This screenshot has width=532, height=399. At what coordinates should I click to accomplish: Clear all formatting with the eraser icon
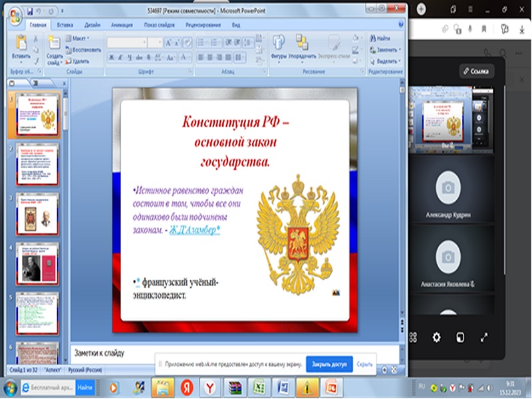pyautogui.click(x=187, y=43)
